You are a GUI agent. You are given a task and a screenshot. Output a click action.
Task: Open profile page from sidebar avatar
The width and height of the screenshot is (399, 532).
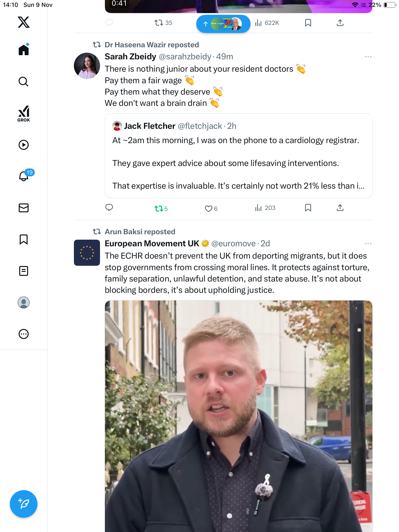point(24,302)
